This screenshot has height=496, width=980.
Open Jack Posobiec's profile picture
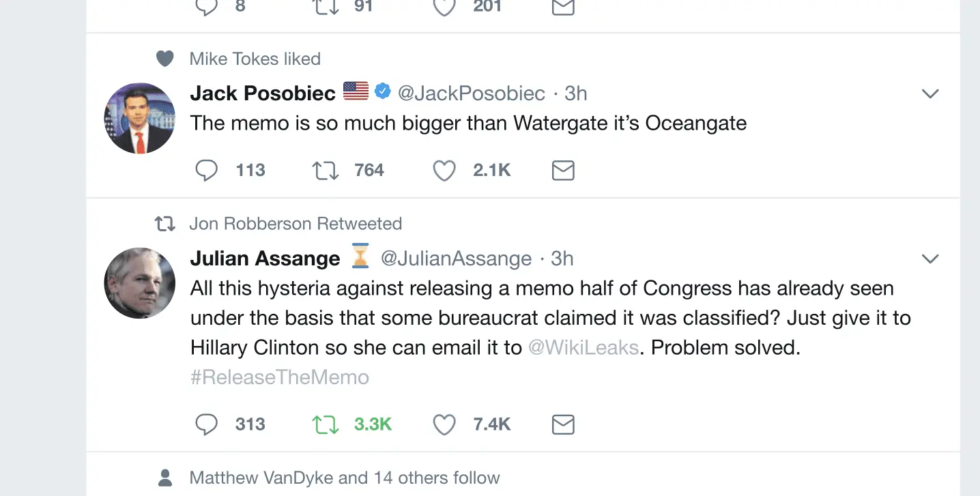coord(139,118)
